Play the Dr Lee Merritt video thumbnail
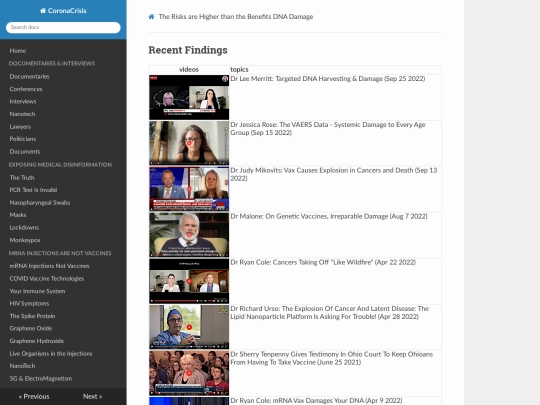Screen dimensions: 540x405 [189, 97]
